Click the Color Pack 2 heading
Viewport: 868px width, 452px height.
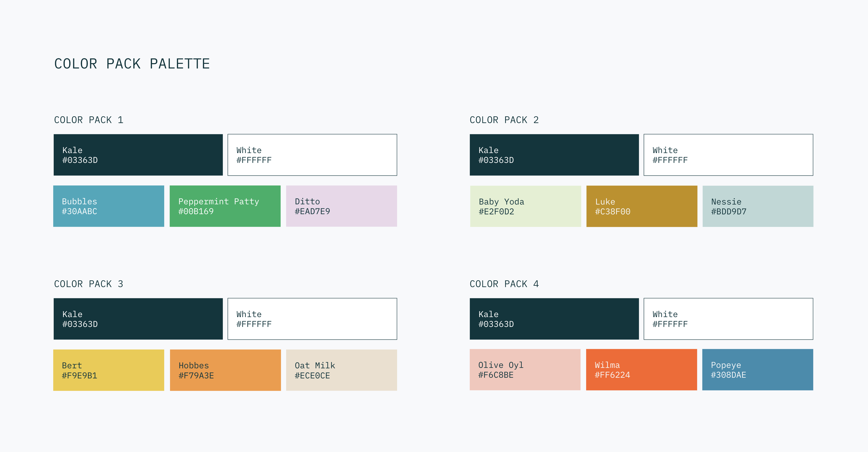coord(504,120)
